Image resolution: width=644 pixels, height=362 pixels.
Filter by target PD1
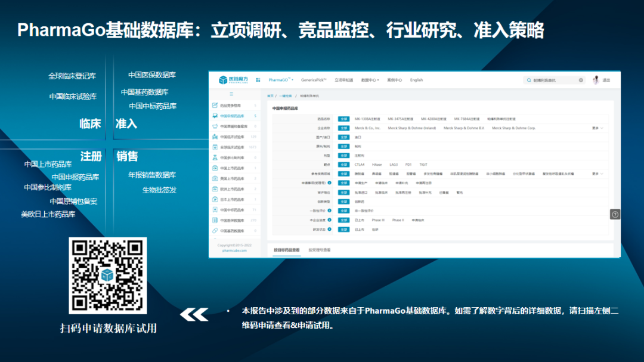click(408, 165)
